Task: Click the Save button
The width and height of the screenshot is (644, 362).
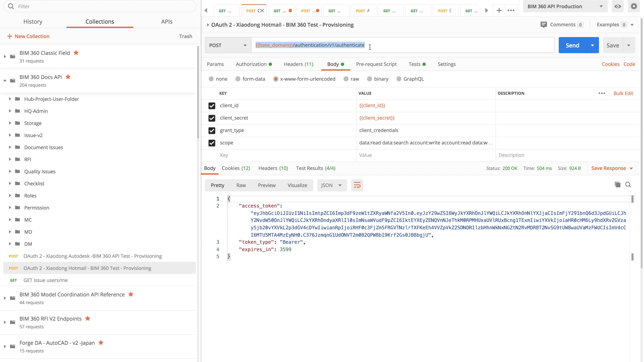Action: click(x=613, y=45)
